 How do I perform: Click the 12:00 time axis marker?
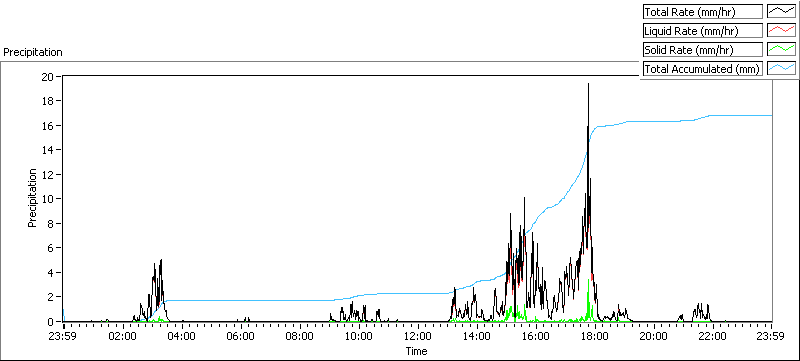(417, 336)
